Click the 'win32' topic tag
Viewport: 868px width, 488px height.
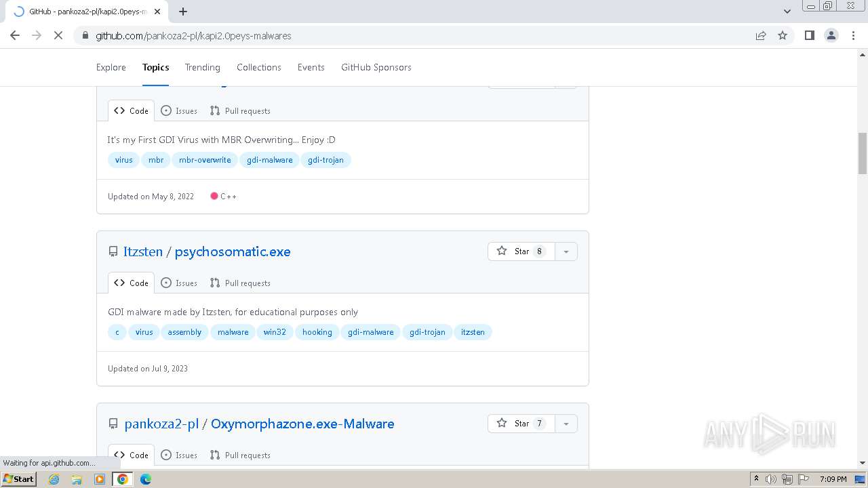pyautogui.click(x=275, y=332)
